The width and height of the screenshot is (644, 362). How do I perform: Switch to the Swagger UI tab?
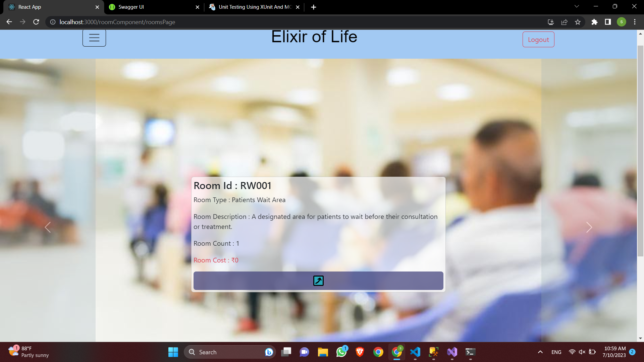coord(151,7)
